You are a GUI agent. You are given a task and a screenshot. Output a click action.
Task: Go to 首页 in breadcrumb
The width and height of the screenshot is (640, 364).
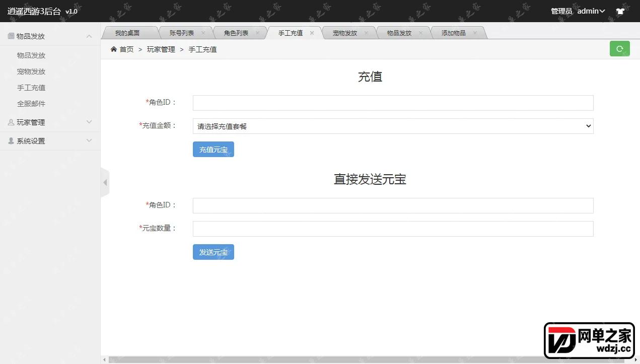tap(126, 49)
